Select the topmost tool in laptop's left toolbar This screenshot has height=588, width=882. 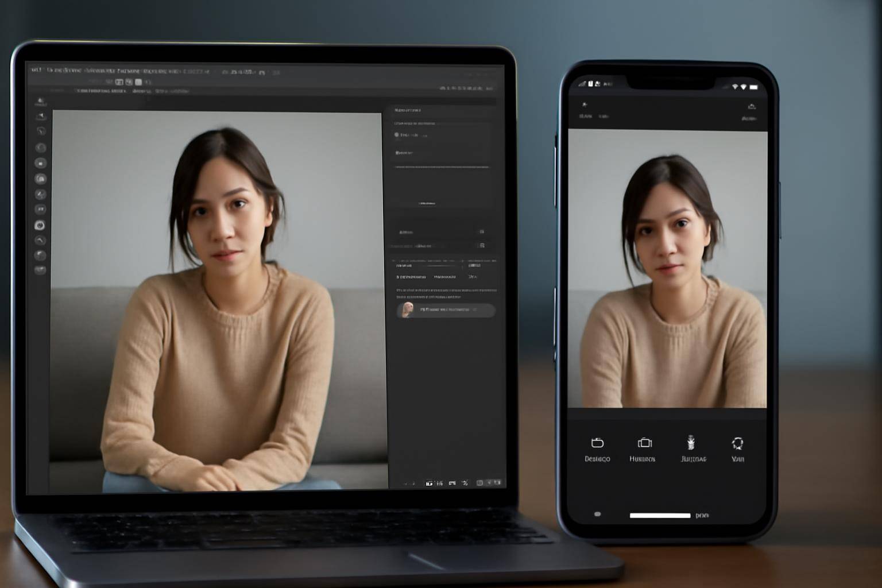pos(40,103)
